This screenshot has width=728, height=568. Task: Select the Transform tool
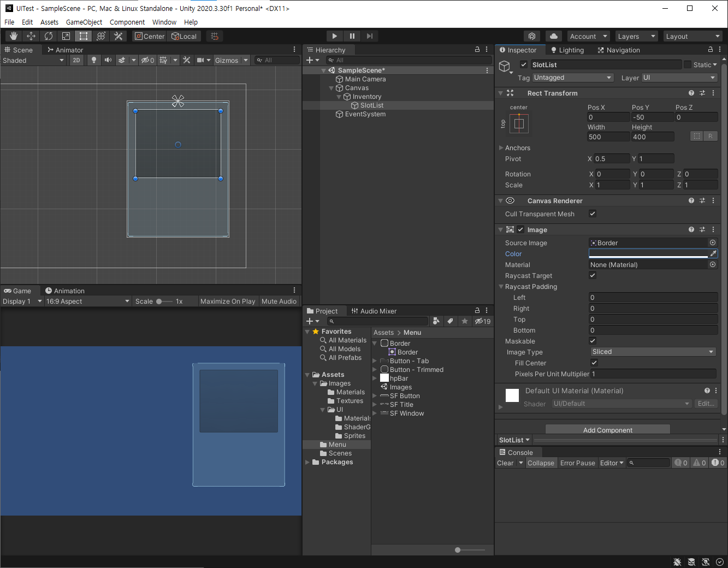click(x=101, y=36)
